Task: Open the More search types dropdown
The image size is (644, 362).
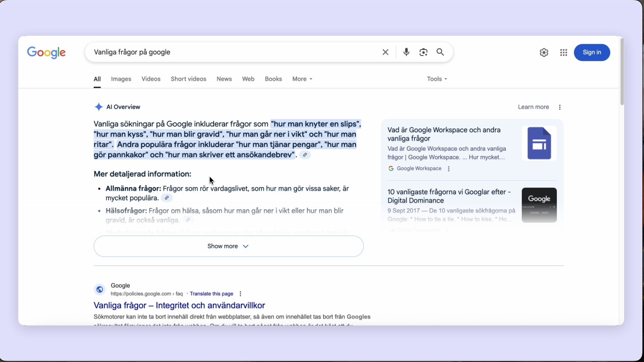Action: coord(302,79)
